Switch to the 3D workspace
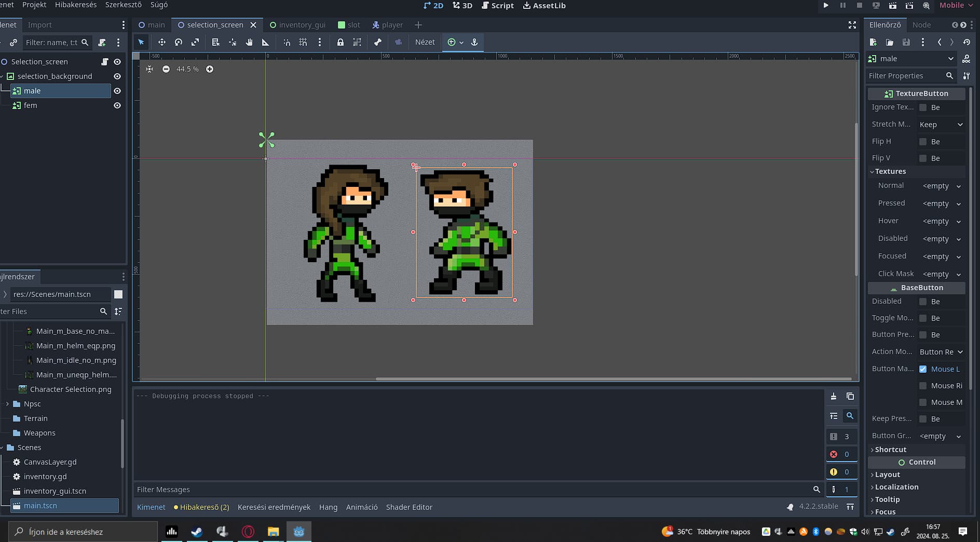The height and width of the screenshot is (542, 980). [x=462, y=5]
